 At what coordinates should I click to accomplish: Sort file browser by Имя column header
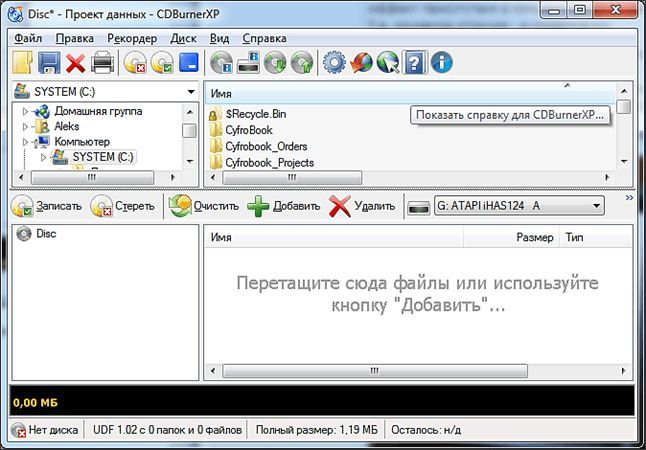click(410, 94)
